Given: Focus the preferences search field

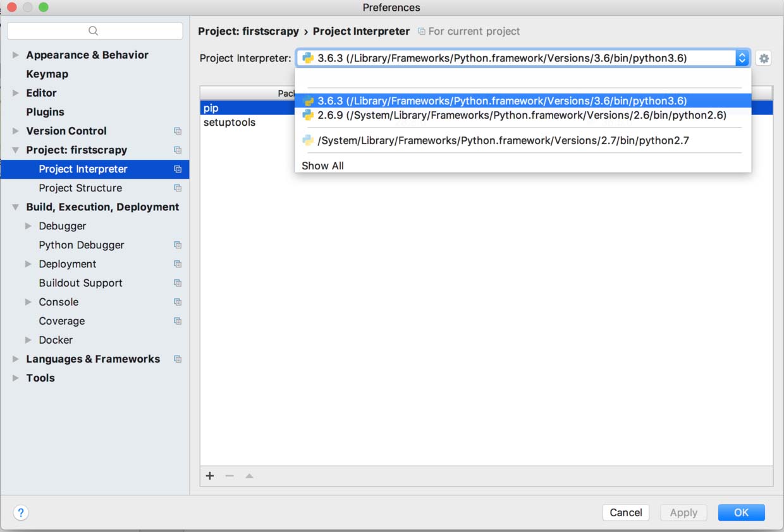Looking at the screenshot, I should pos(95,31).
